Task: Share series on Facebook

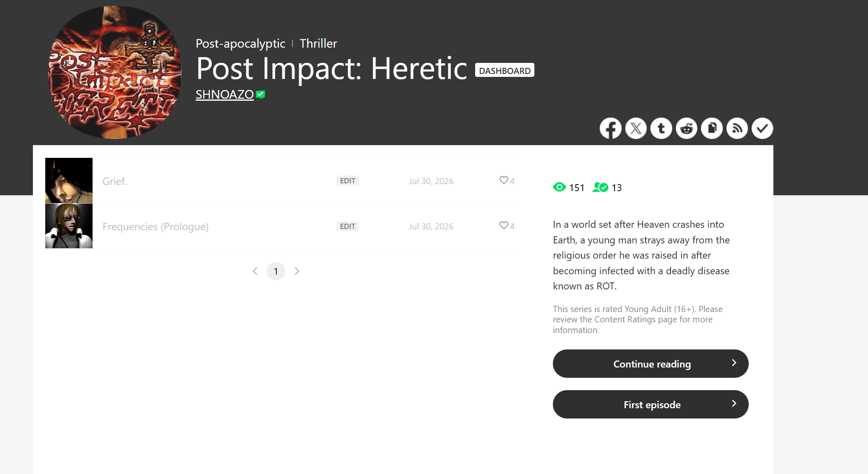Action: pos(610,128)
